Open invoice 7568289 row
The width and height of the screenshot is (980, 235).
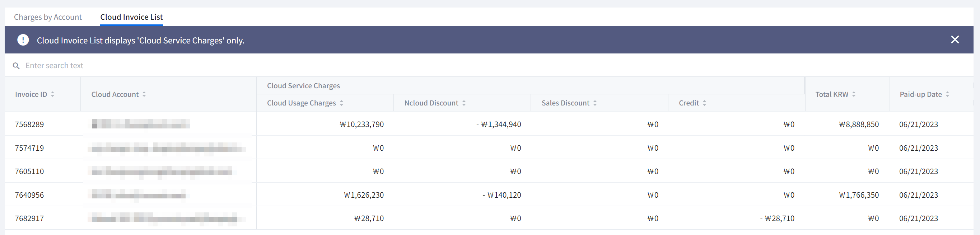29,124
